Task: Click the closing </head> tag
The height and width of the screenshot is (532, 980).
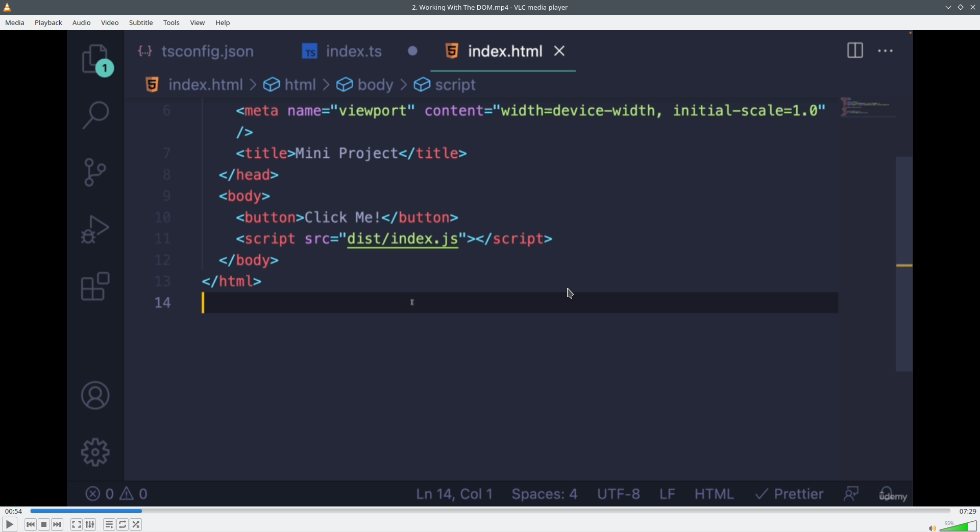Action: click(249, 175)
